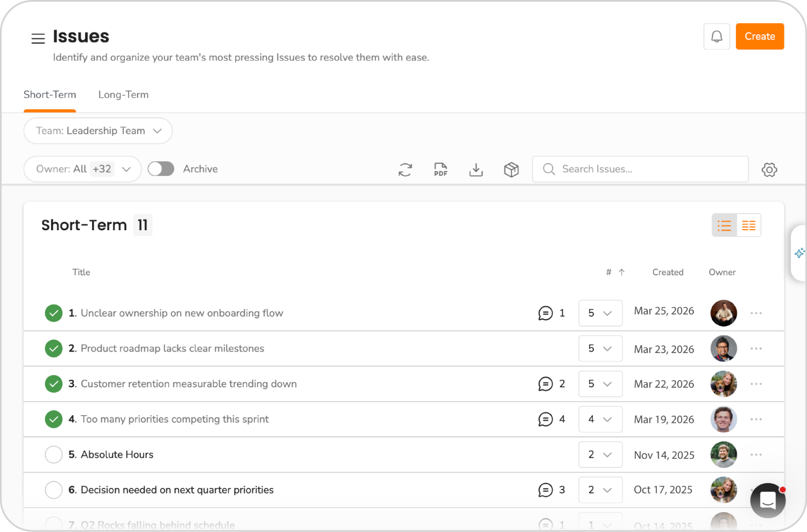Screen dimensions: 807x532
Task: Open the comments on 'Decision needed on next quarter priorities'
Action: point(546,490)
